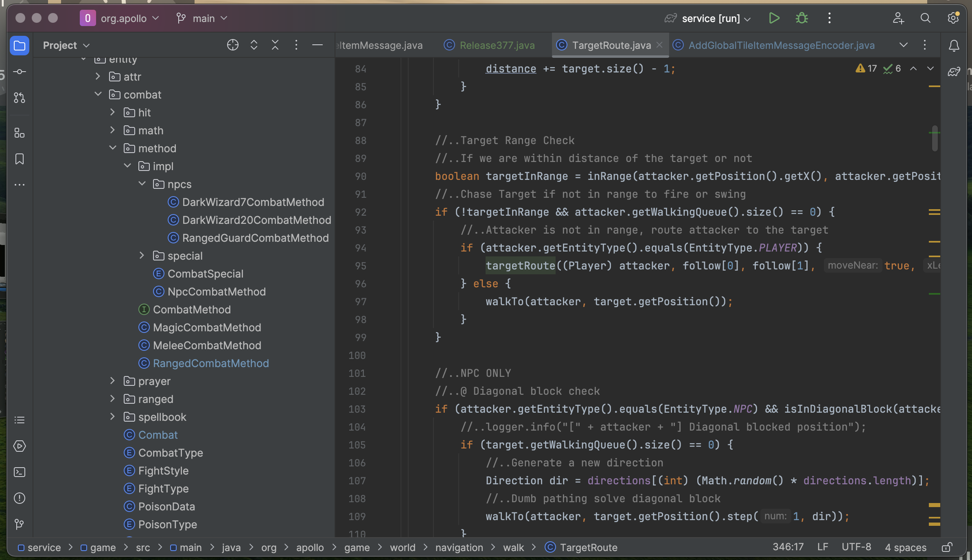Open the Gradle tool window
This screenshot has height=560, width=972.
(x=954, y=72)
